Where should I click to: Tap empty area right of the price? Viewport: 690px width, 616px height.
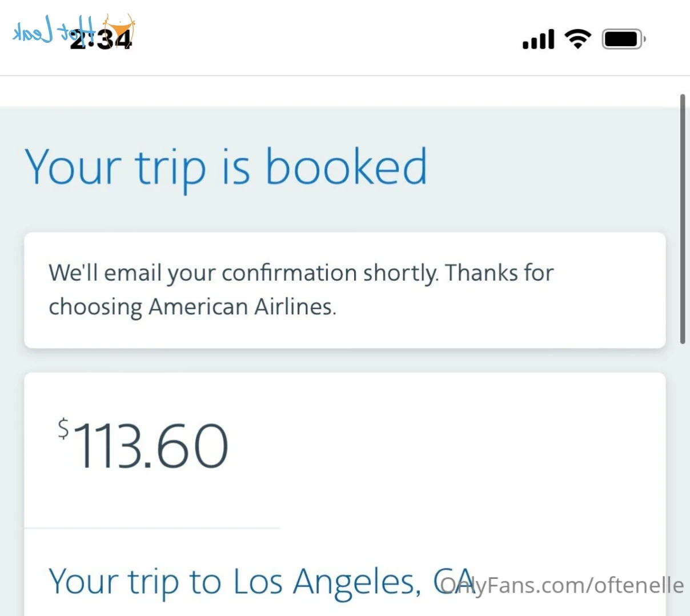(x=446, y=446)
